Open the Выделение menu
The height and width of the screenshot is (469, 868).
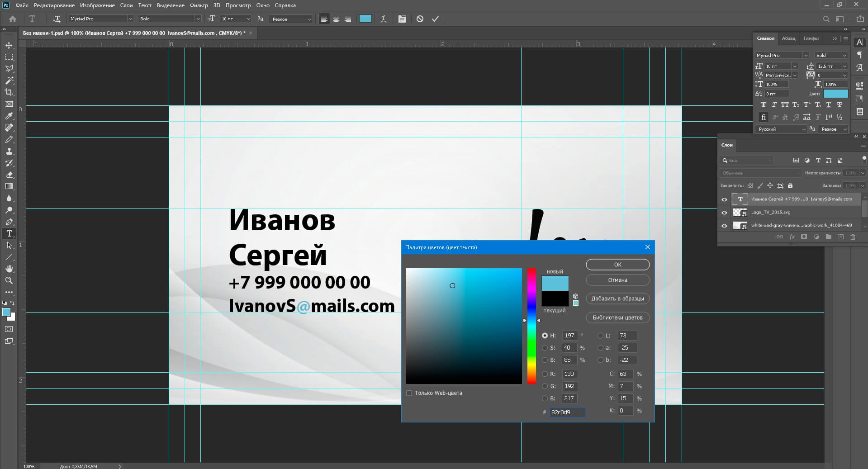click(x=171, y=5)
